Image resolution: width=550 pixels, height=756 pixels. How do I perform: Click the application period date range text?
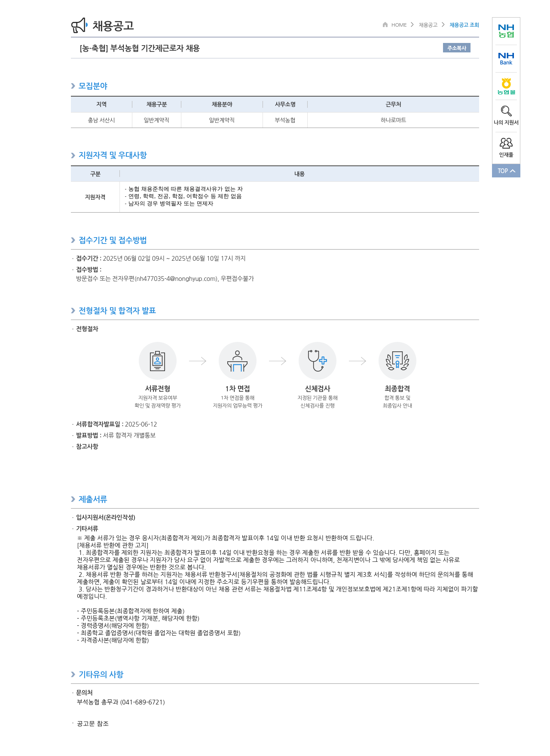[x=174, y=258]
